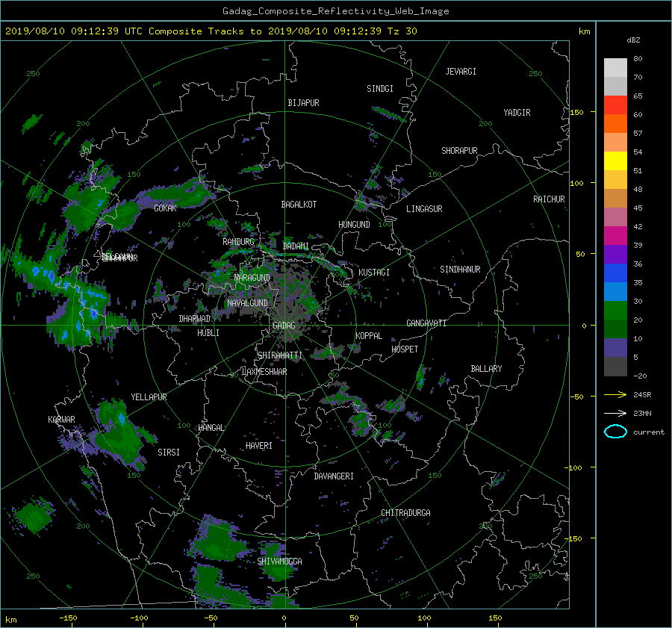This screenshot has width=672, height=628.
Task: Click the HAVERI city label
Action: [259, 446]
